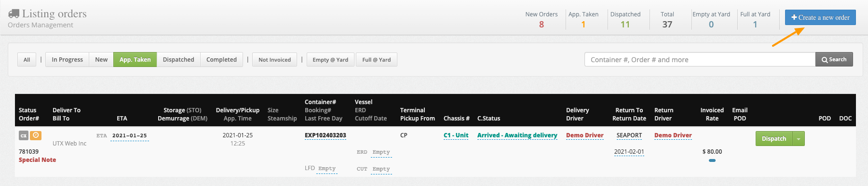Screen dimensions: 868x186
Task: Focus the Container #, Order # search field
Action: click(700, 59)
